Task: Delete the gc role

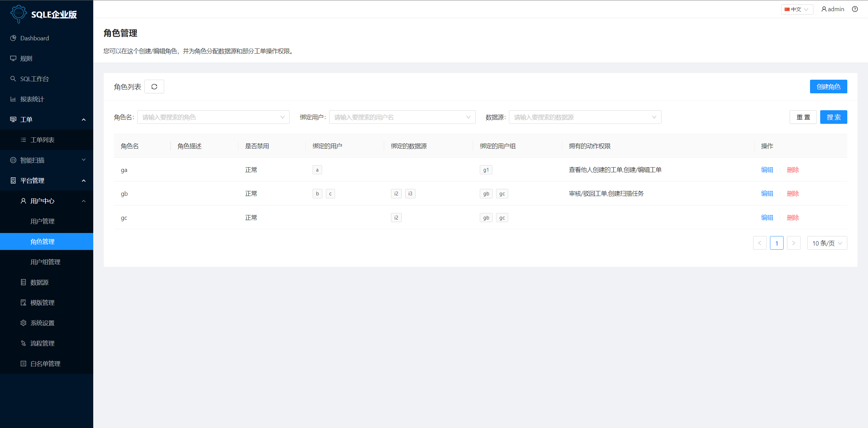Action: [x=793, y=217]
